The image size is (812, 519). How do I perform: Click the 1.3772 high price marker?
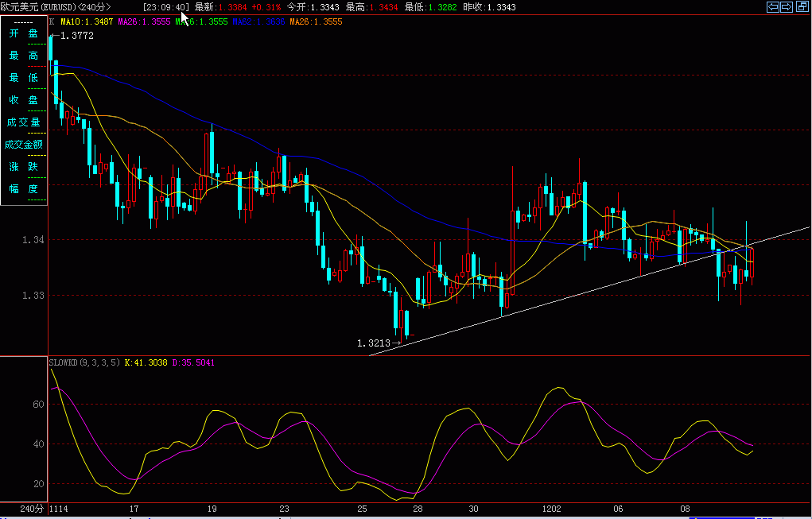tap(76, 36)
